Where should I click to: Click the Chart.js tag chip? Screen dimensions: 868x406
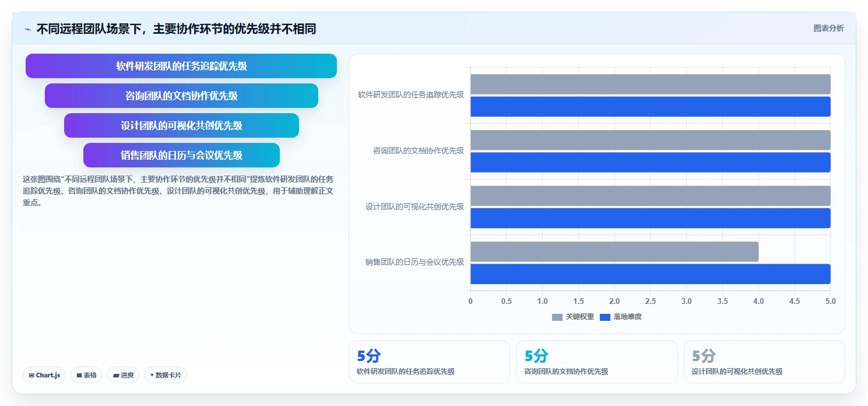coord(44,375)
